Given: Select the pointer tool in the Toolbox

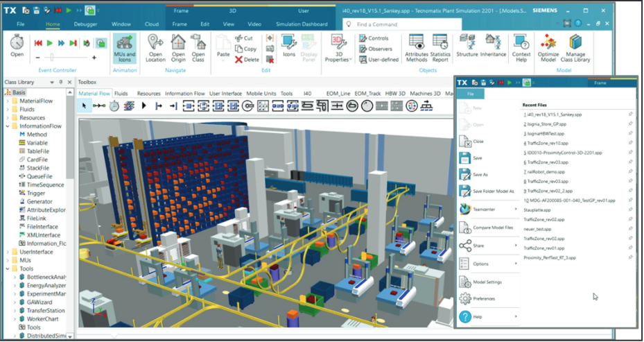Looking at the screenshot, I should pos(84,106).
